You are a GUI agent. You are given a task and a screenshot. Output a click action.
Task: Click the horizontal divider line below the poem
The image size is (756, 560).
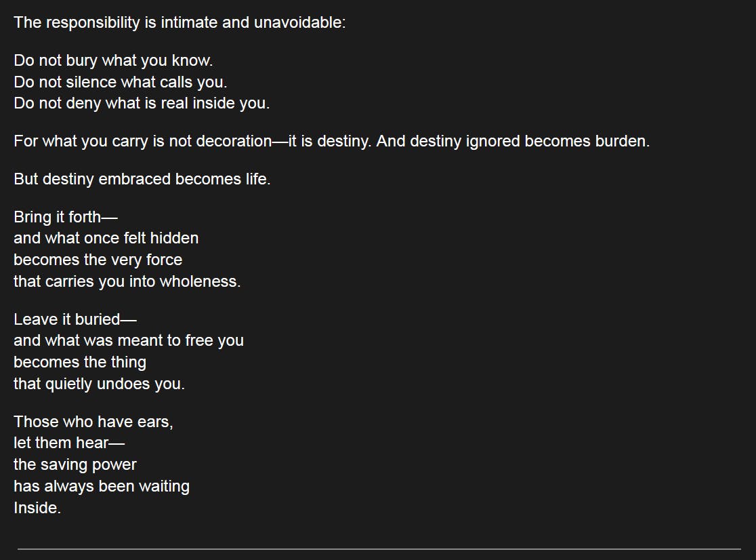click(x=379, y=549)
